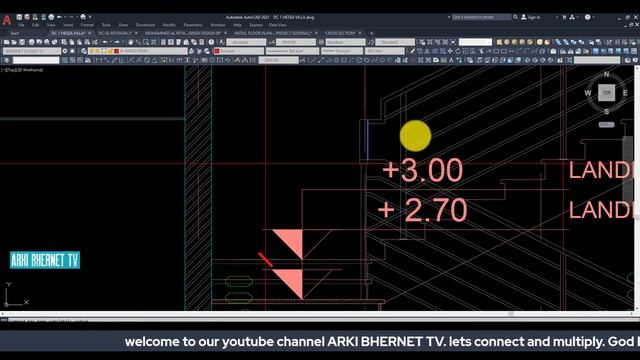The width and height of the screenshot is (640, 360).
Task: Open the Format menu
Action: tap(87, 25)
